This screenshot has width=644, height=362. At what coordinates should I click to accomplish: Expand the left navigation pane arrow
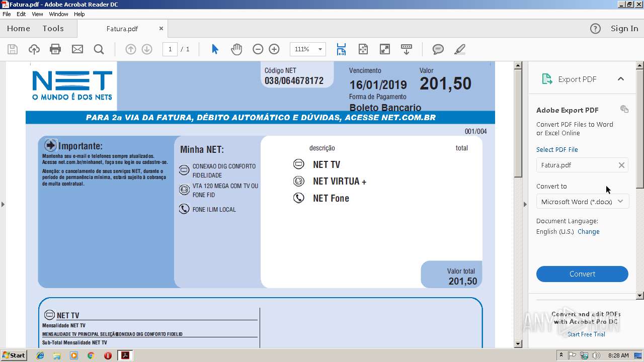3,204
